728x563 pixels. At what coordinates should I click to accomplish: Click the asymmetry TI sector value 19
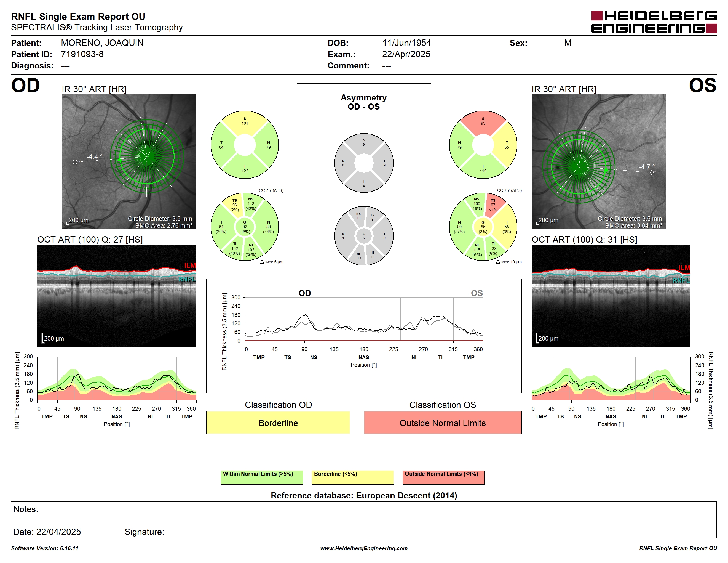373,256
